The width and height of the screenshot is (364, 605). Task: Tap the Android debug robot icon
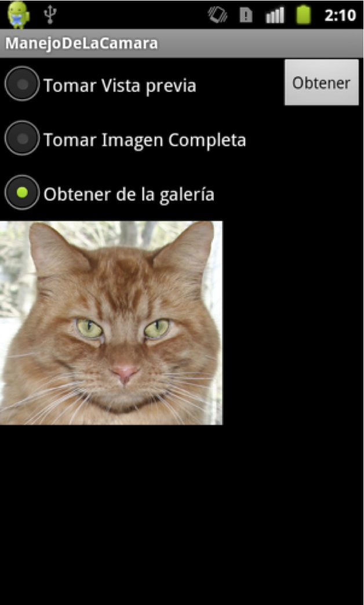coord(18,14)
